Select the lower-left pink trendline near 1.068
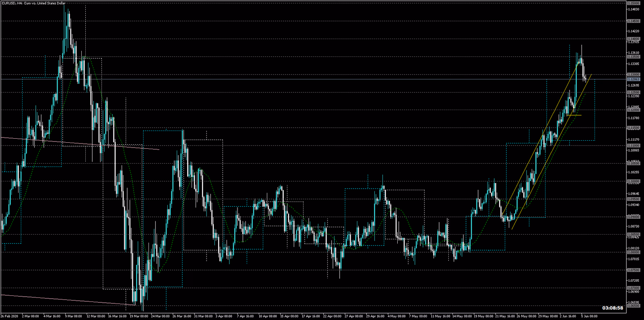Screen dimensions: 644x320 pos(68,300)
